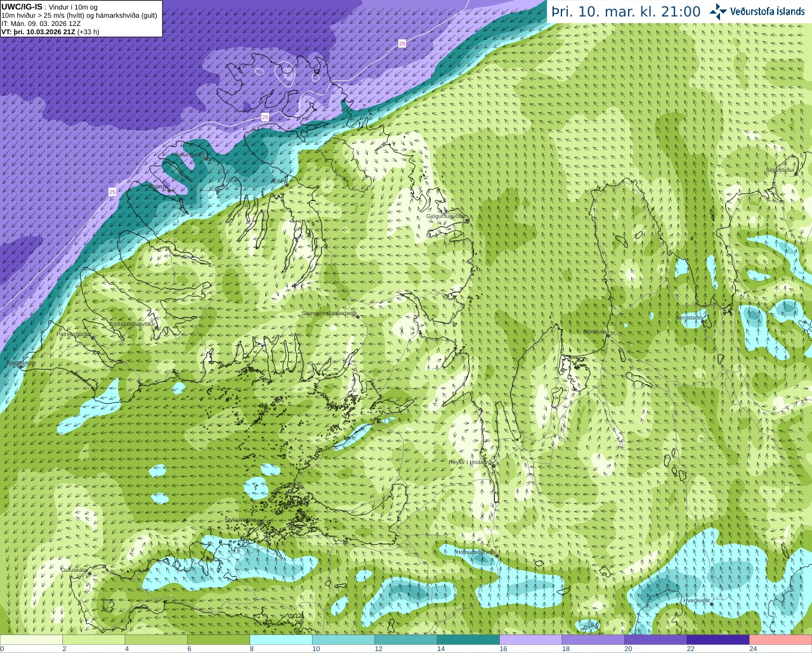Click the 2–4 light green legend swatch

pyautogui.click(x=94, y=640)
